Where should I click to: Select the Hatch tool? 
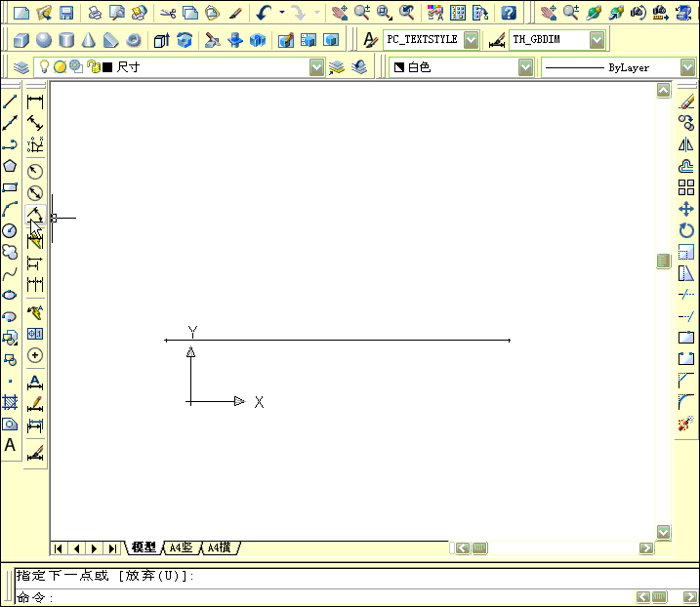(10, 402)
